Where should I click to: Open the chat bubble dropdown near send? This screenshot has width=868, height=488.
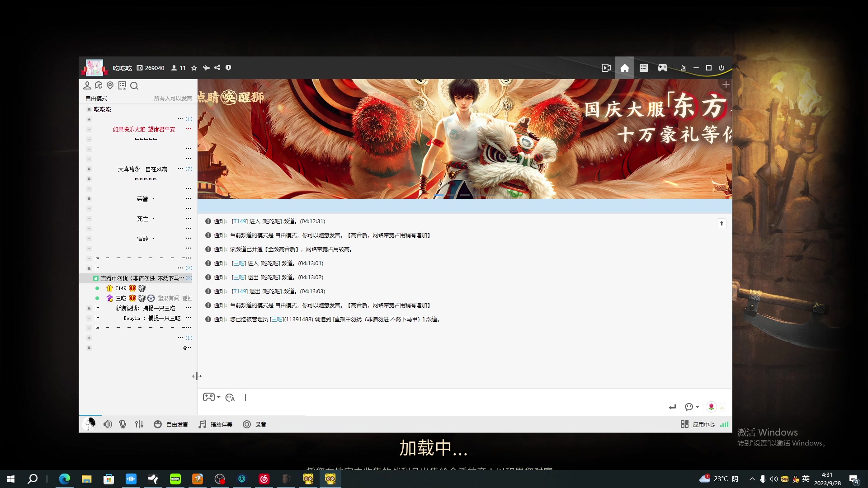692,407
